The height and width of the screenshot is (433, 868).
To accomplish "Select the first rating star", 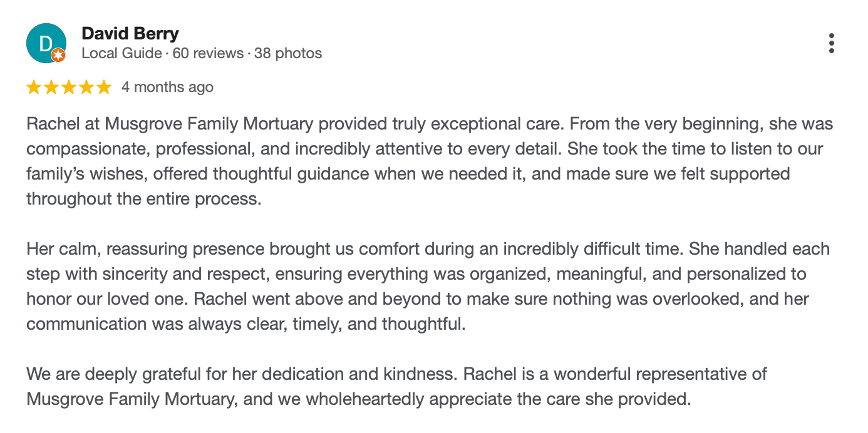I will (34, 88).
